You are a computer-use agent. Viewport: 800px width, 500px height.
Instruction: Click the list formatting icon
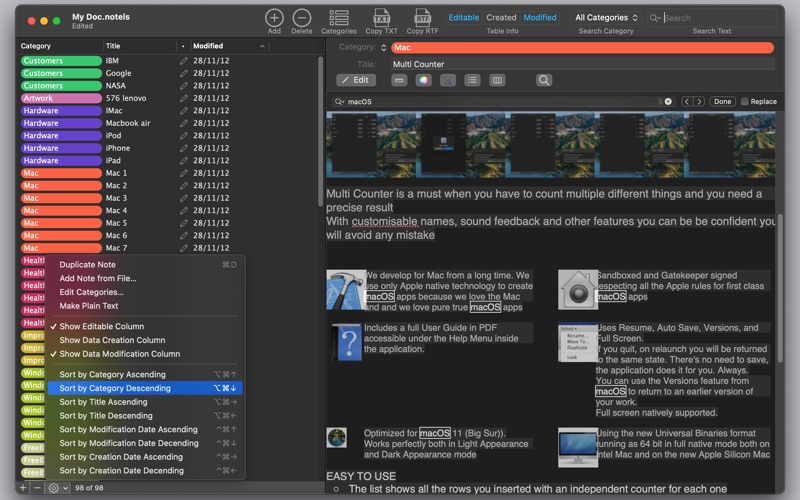tap(472, 80)
